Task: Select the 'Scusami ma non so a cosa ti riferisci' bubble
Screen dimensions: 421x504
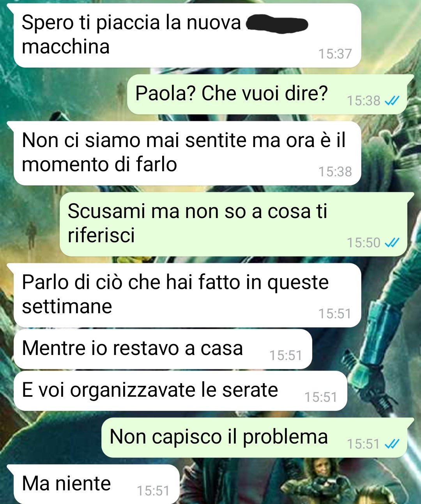Action: pos(233,224)
